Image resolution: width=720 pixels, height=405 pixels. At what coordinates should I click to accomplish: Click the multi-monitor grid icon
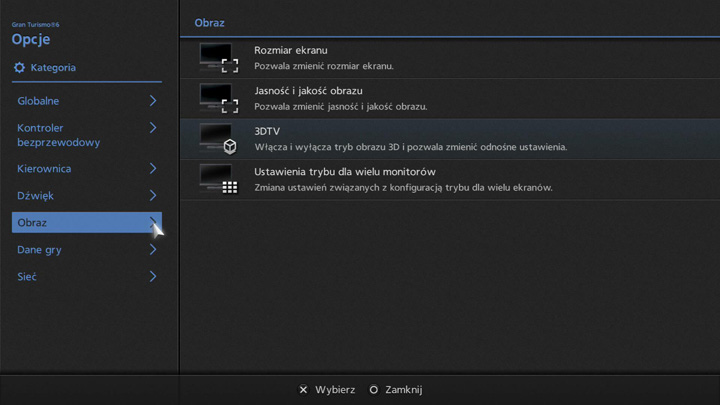coord(218,179)
